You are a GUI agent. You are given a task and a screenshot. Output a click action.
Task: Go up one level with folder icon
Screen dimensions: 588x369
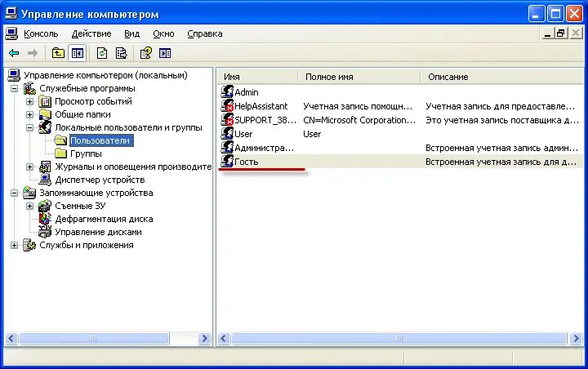click(x=58, y=53)
